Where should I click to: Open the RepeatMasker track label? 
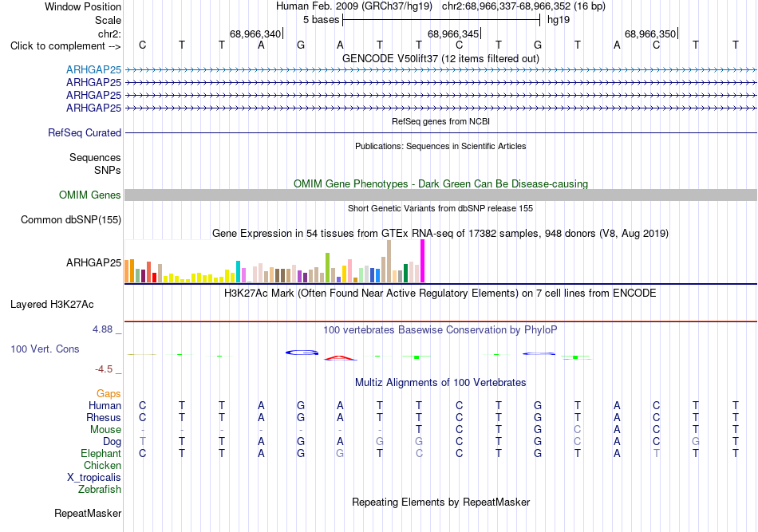88,513
